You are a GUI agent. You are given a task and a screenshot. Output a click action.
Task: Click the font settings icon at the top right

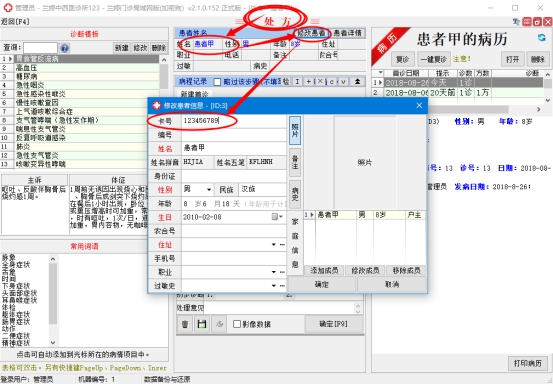517,22
